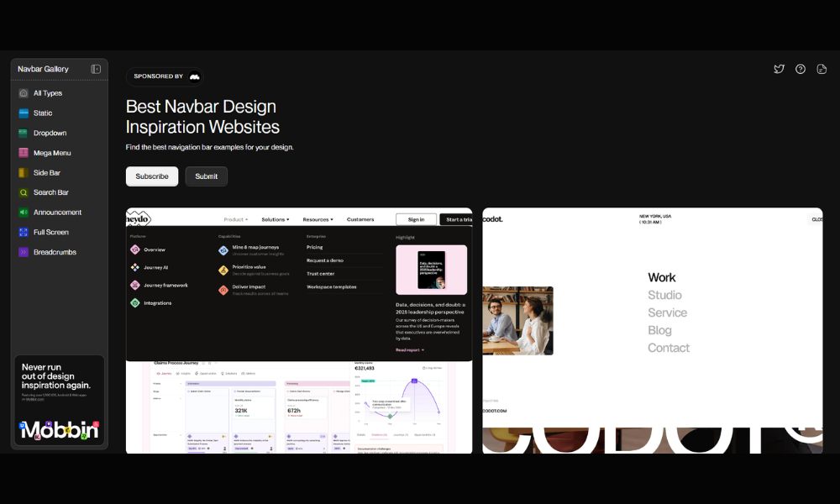Select the Full Screen navbar icon
840x504 pixels.
tap(24, 232)
